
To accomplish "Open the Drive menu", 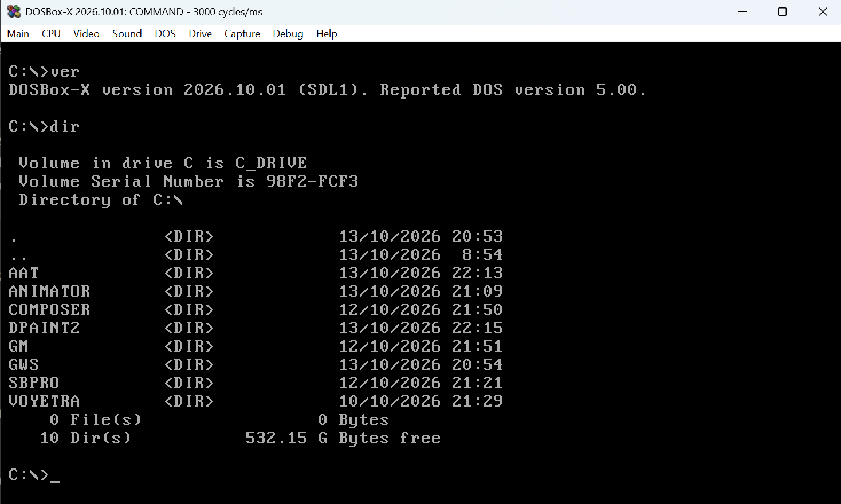I will pos(201,34).
